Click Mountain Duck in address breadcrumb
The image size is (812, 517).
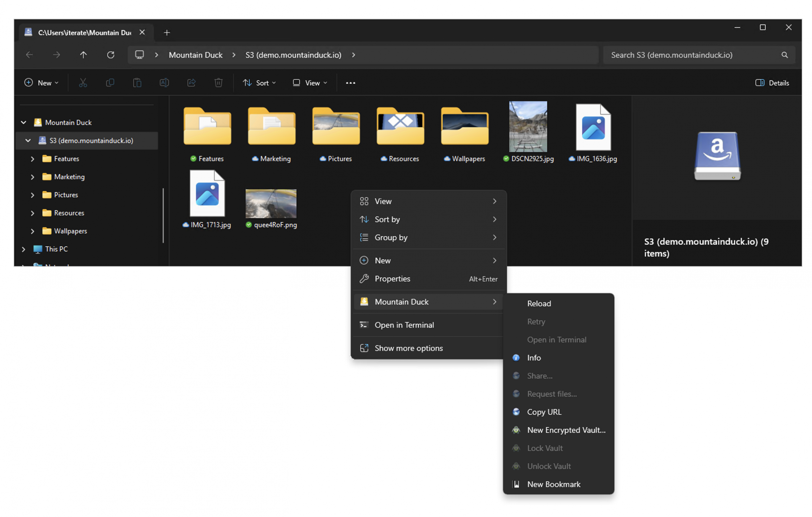click(x=196, y=55)
